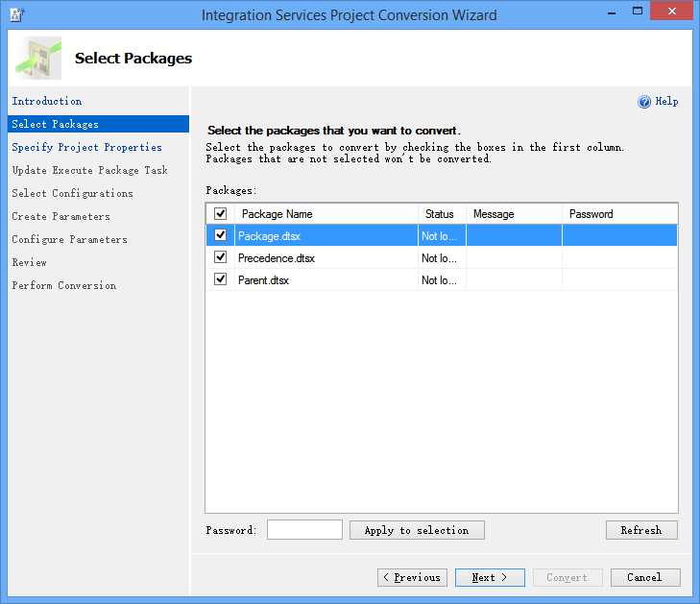Viewport: 700px width, 604px height.
Task: Click the Help link
Action: pos(666,102)
